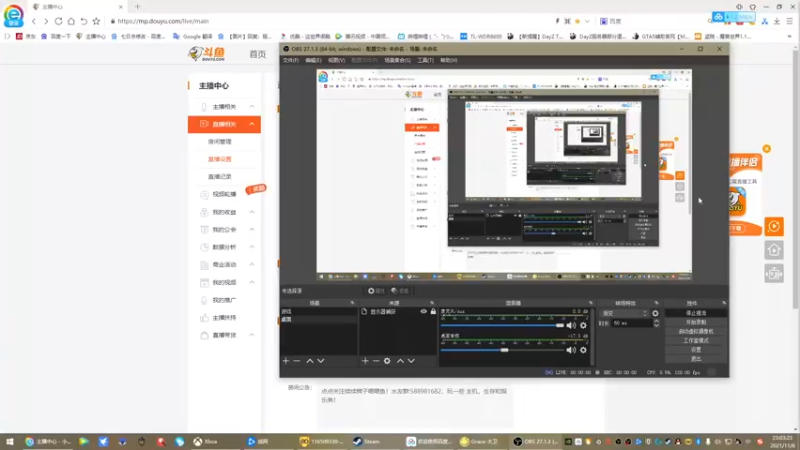This screenshot has height=450, width=800.
Task: Mute the desktop audio speaker icon
Action: tap(571, 350)
